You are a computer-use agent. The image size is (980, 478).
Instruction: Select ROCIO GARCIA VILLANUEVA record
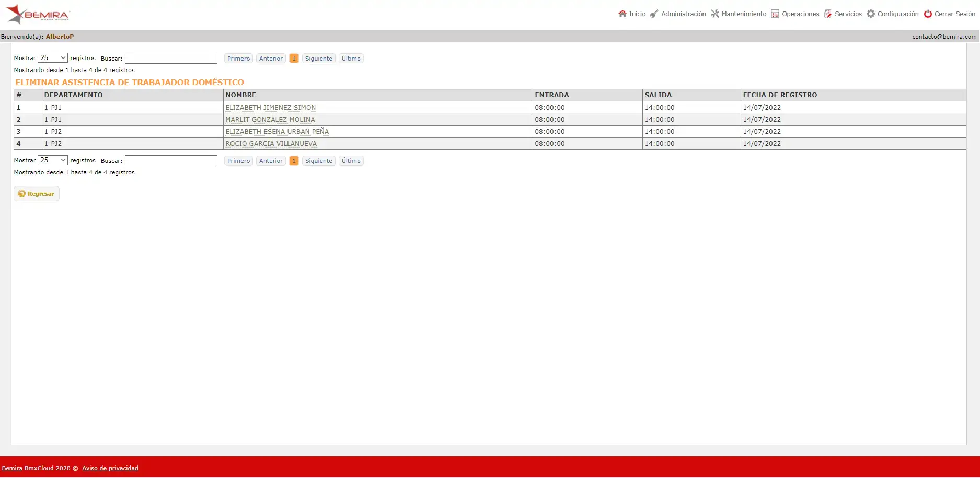point(271,144)
